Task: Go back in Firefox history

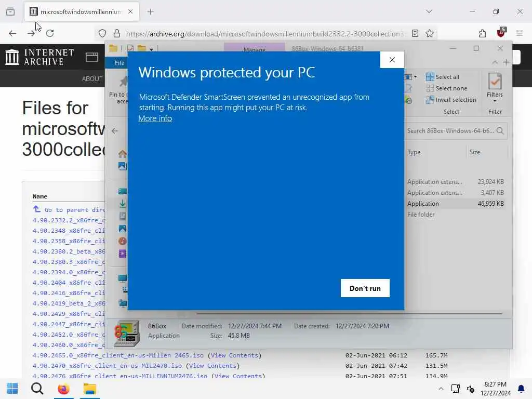Action: [x=12, y=33]
